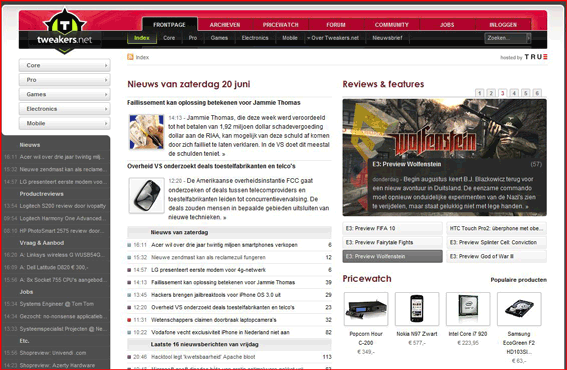The width and height of the screenshot is (567, 370).
Task: Open the RSS feed icon next to Index
Action: (130, 57)
